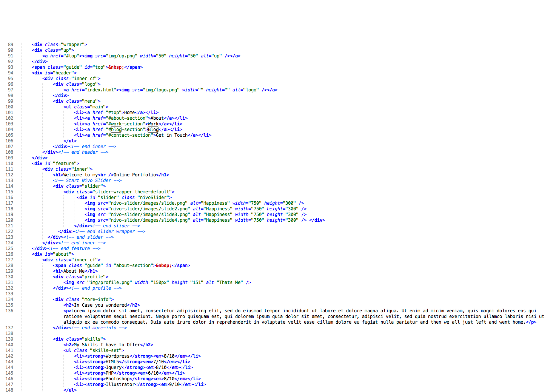Screen dimensions: 556x392
Task: Click the highlighted blog word in href
Action: tap(116, 130)
